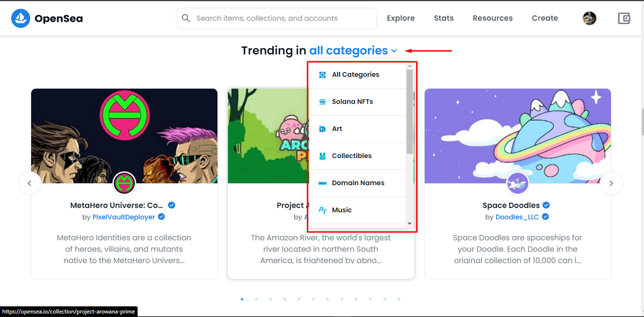644x317 pixels.
Task: Collapse the all categories dropdown chevron
Action: (394, 51)
